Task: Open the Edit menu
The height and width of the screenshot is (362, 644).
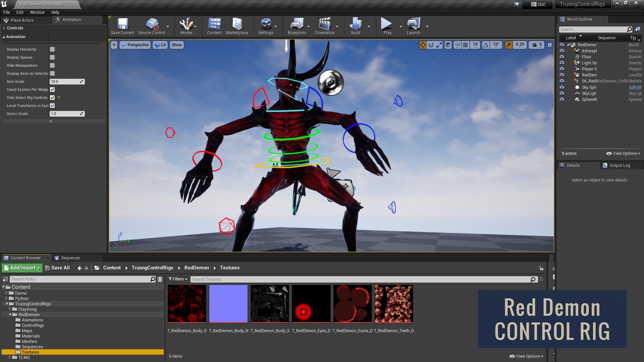Action: pyautogui.click(x=20, y=12)
